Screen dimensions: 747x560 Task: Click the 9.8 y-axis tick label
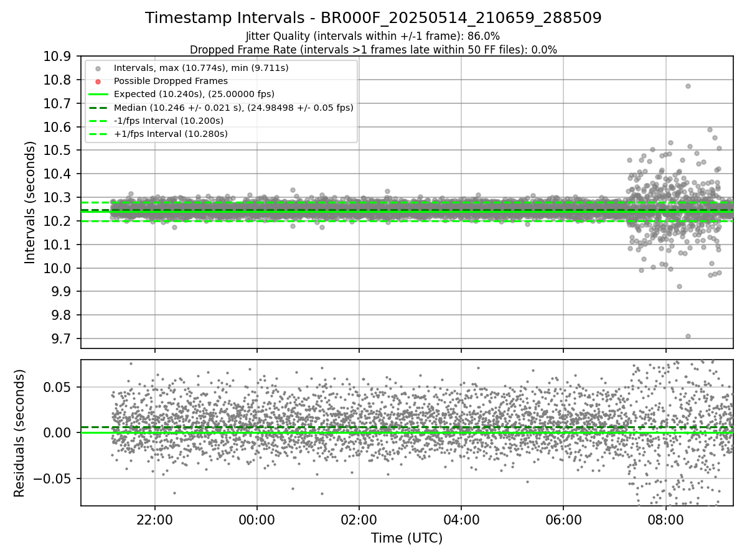60,315
